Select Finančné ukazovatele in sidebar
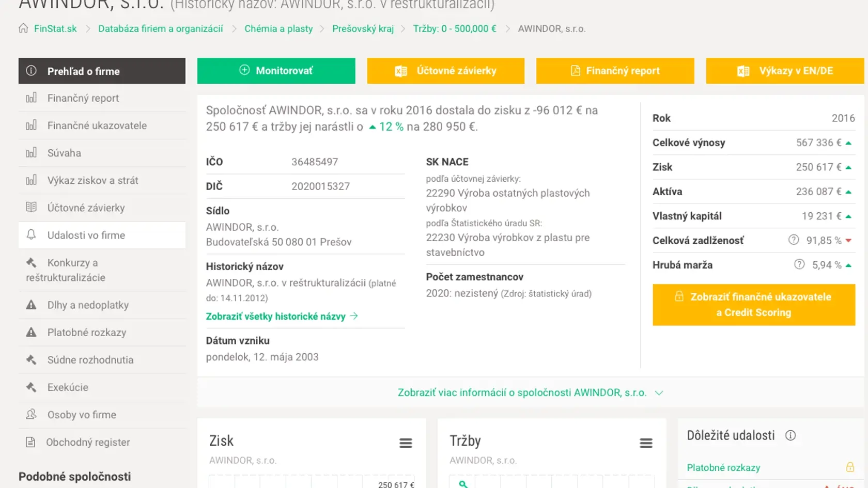 [x=102, y=125]
